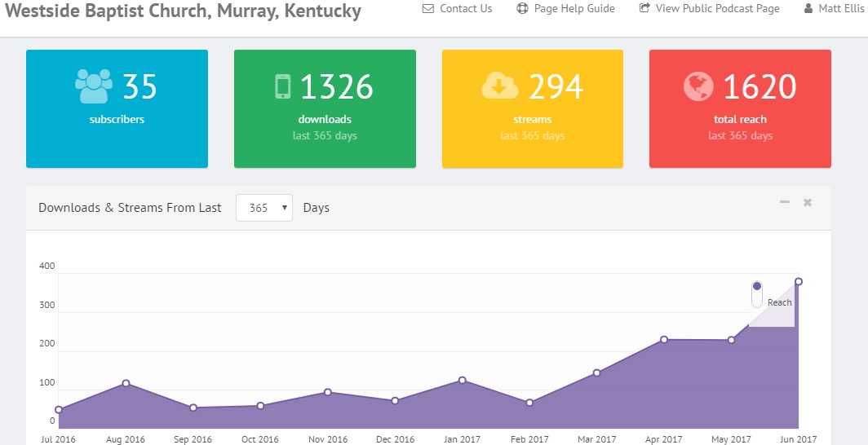Click the external link icon for Public Podcast Page
The image size is (868, 445).
[644, 9]
